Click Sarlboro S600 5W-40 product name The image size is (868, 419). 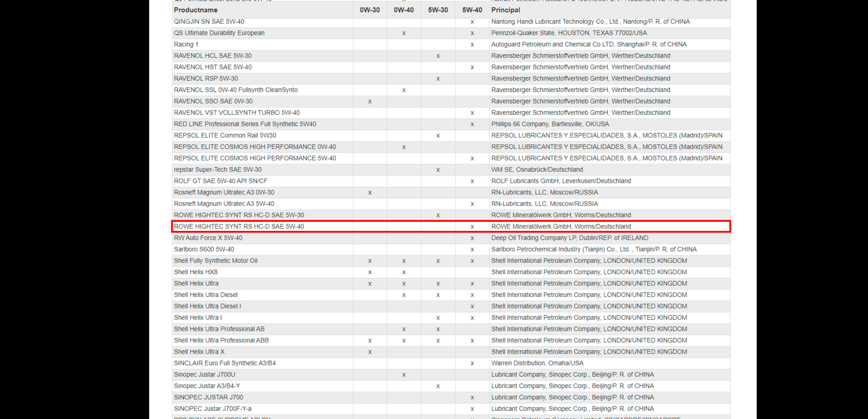tap(204, 249)
